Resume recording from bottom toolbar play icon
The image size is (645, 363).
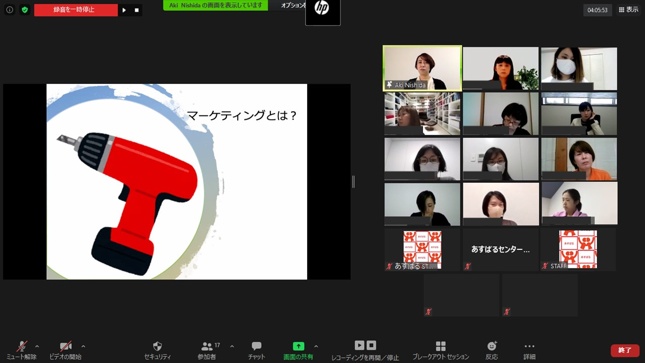360,345
